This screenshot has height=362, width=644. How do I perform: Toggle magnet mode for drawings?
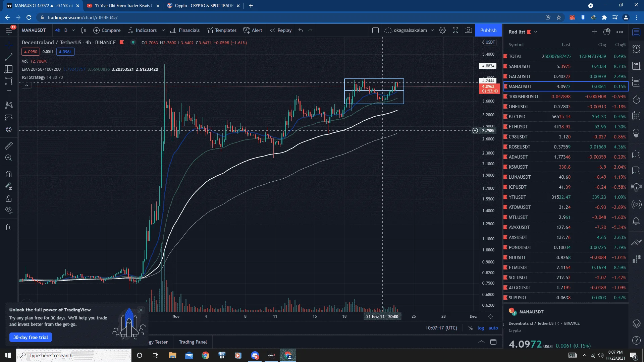[x=9, y=174]
